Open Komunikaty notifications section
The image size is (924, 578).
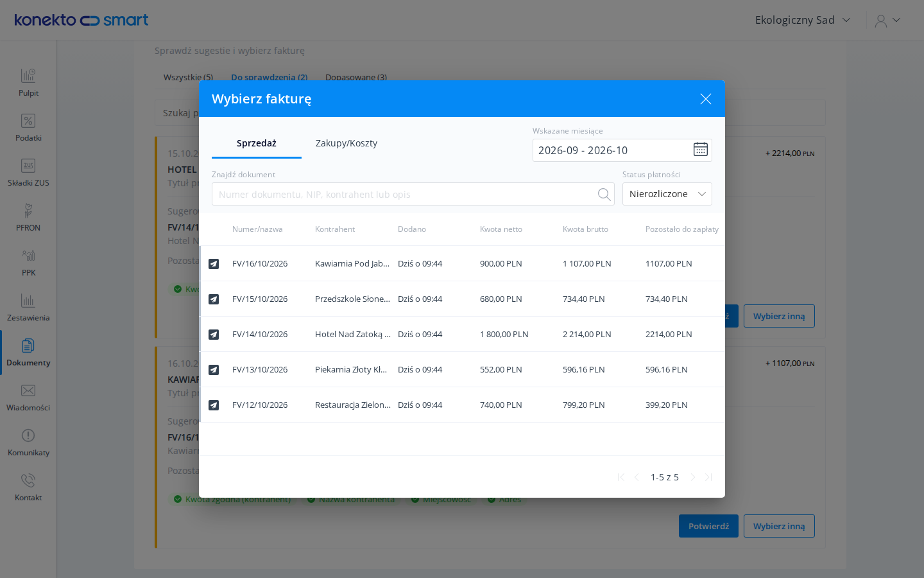tap(28, 442)
